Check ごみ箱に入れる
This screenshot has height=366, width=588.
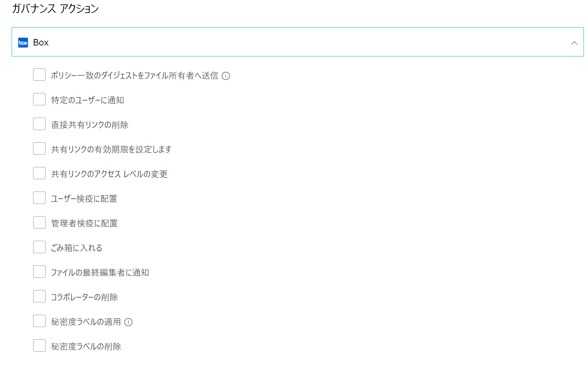pos(39,247)
